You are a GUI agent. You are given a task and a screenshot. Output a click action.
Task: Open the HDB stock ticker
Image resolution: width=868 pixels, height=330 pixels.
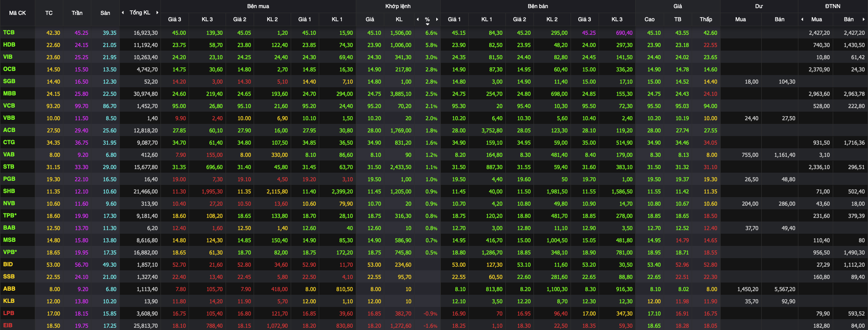pos(9,45)
